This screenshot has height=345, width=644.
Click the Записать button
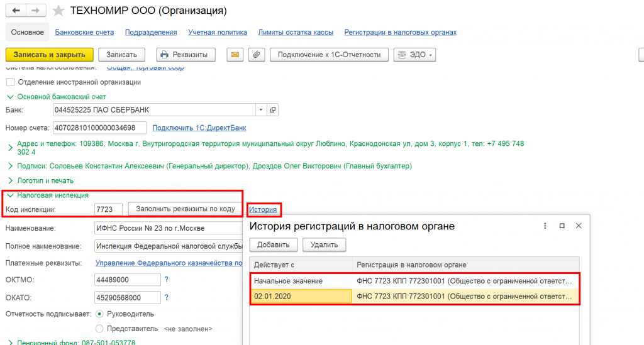pyautogui.click(x=121, y=55)
